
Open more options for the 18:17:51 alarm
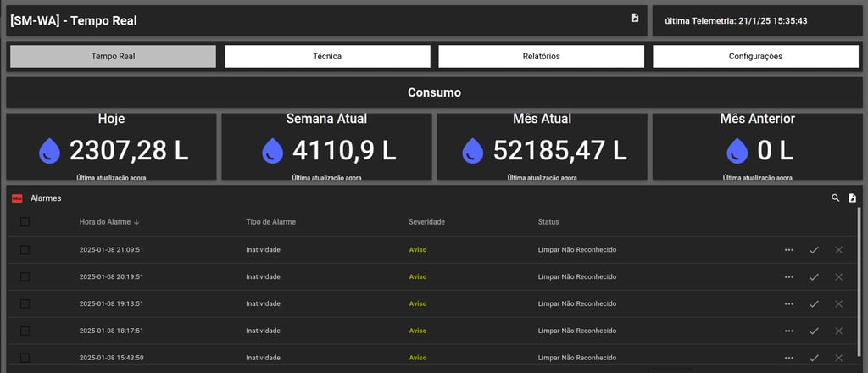(789, 331)
